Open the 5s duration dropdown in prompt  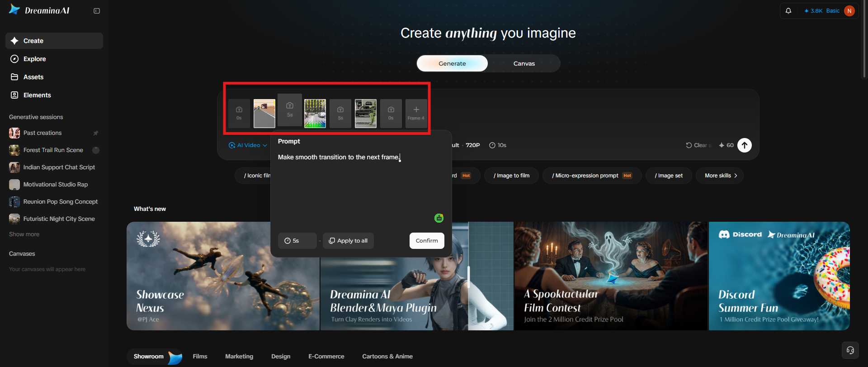point(297,241)
